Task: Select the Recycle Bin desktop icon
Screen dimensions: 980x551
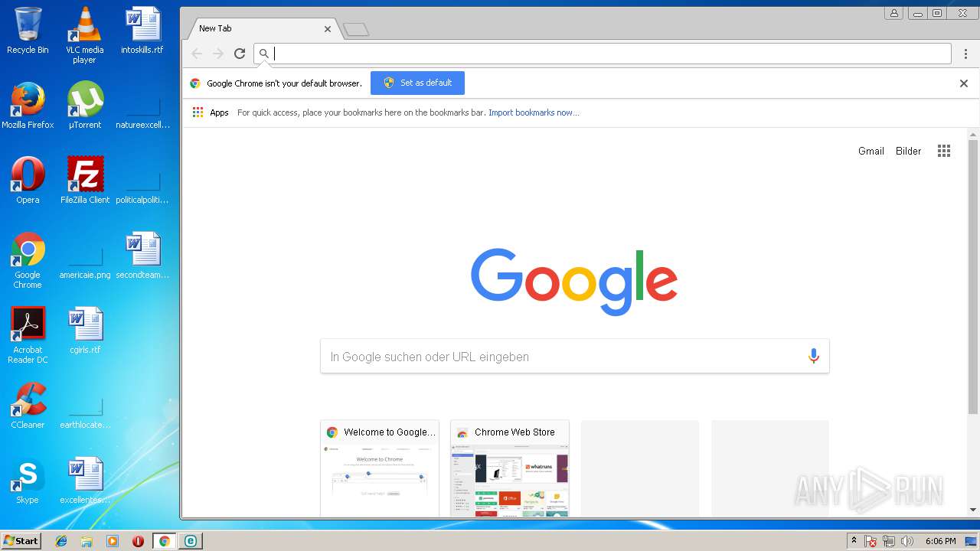Action: tap(28, 31)
